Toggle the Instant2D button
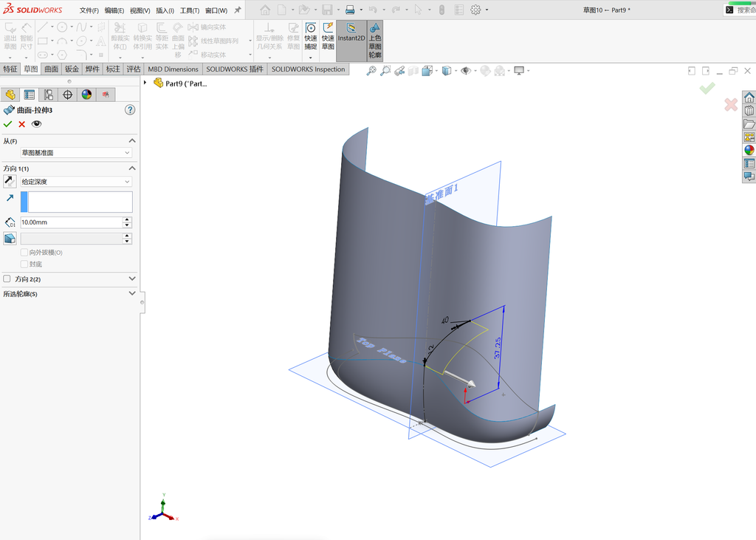The image size is (756, 540). pos(351,41)
